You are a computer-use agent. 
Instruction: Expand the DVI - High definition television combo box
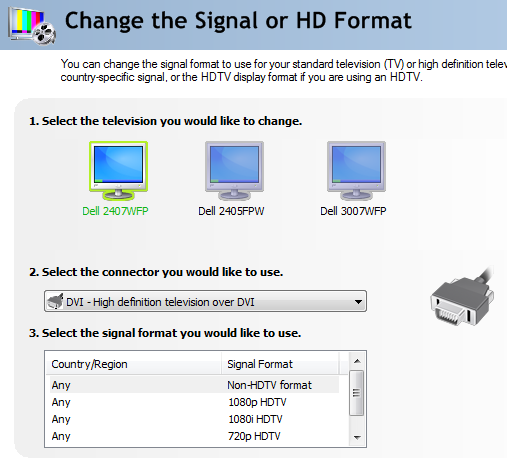tap(205, 301)
